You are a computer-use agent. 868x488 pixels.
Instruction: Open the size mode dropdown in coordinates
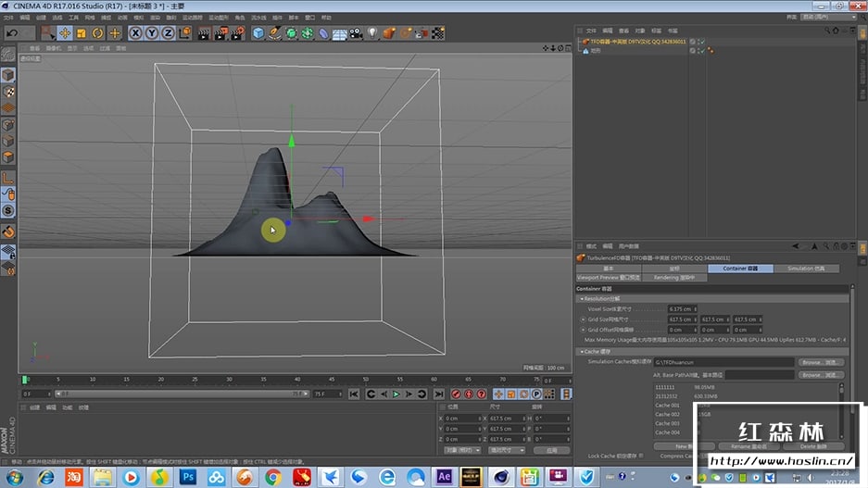point(507,450)
